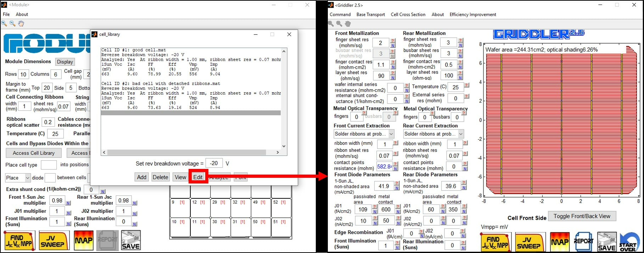The height and width of the screenshot is (253, 644).
Task: Start JV SWEEP in Griddler window
Action: (531, 242)
